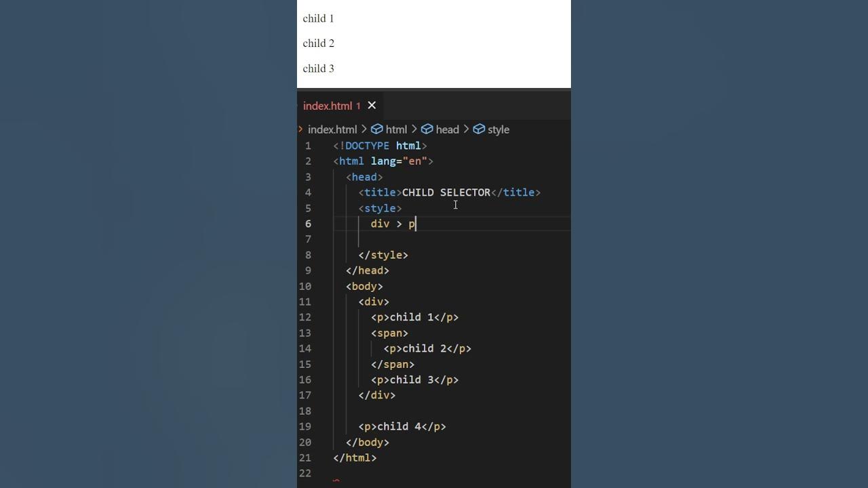Click the opening <div> tag on line 11
Screen dimensions: 868x488
click(x=374, y=302)
